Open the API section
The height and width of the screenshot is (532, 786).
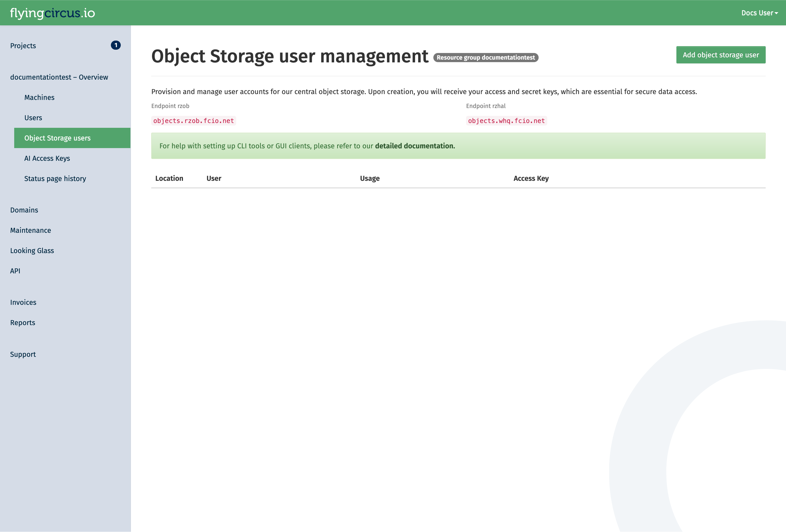tap(15, 271)
